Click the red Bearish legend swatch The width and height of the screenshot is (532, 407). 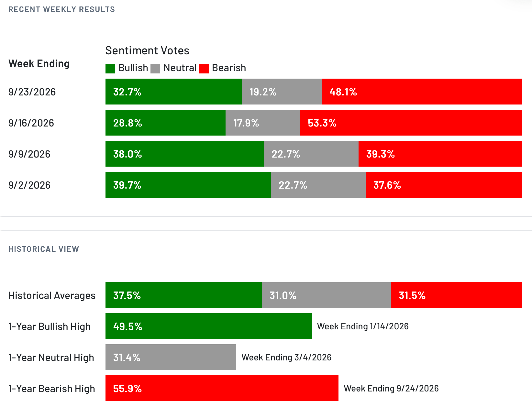[x=204, y=69]
